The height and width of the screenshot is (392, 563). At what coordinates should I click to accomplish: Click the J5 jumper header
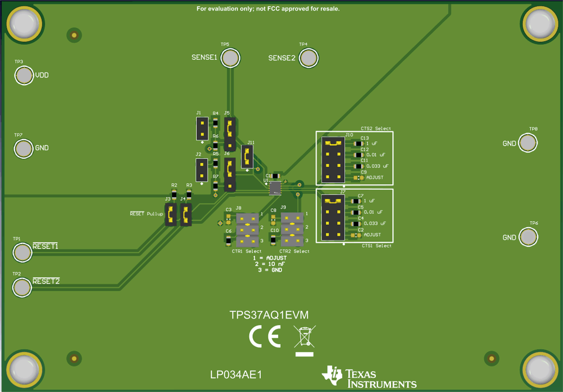pos(230,134)
